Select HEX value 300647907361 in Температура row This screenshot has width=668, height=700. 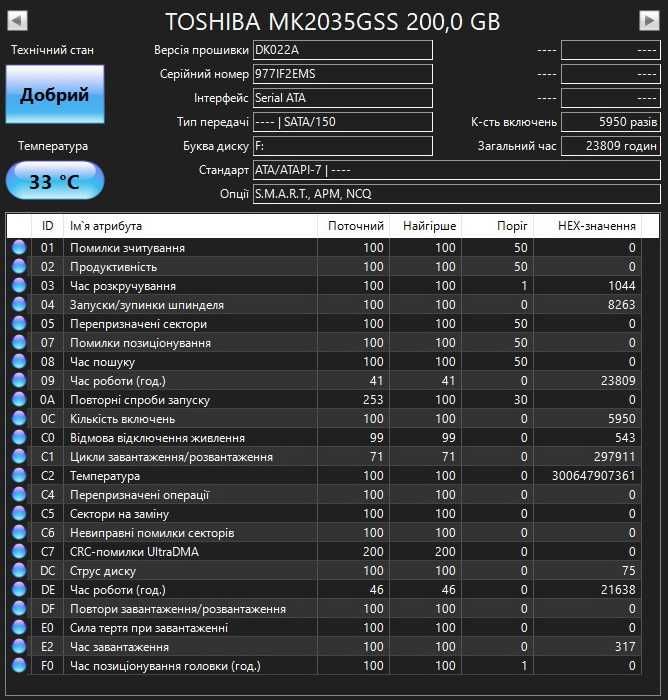[x=593, y=475]
